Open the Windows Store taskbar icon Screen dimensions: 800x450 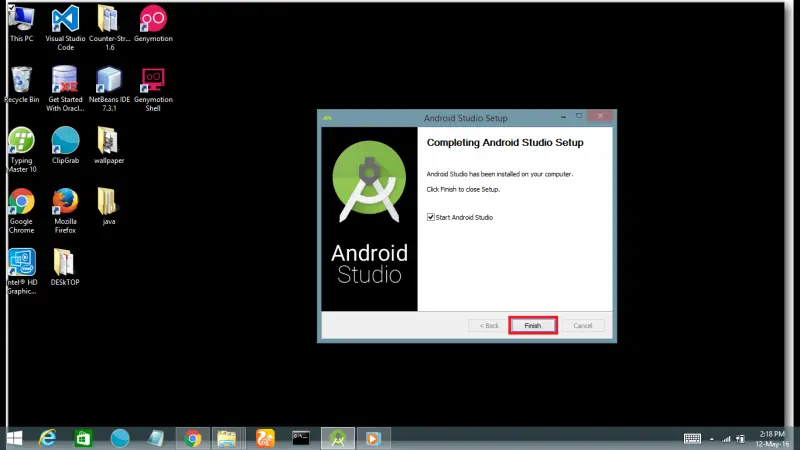(83, 438)
